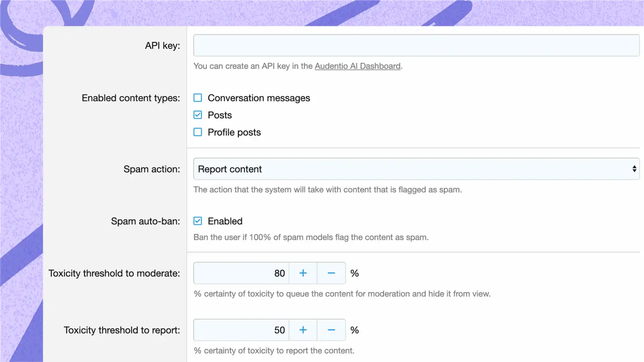This screenshot has width=644, height=362.
Task: Open the Audentio AI Dashboard link
Action: click(x=357, y=66)
